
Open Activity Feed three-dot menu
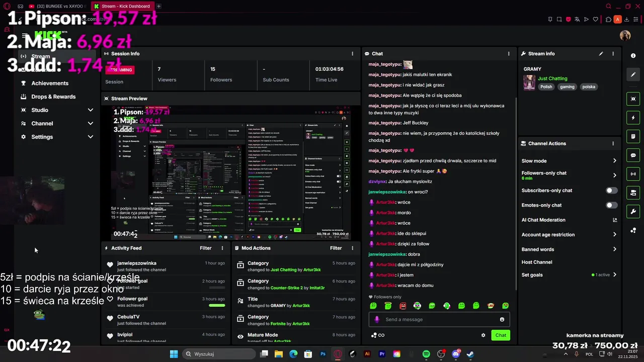pyautogui.click(x=222, y=248)
